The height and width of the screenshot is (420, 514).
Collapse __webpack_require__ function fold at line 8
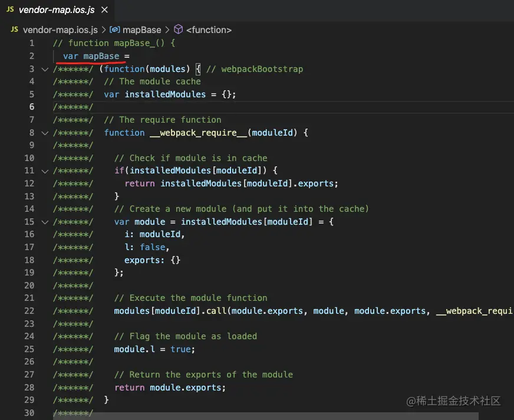(x=45, y=133)
